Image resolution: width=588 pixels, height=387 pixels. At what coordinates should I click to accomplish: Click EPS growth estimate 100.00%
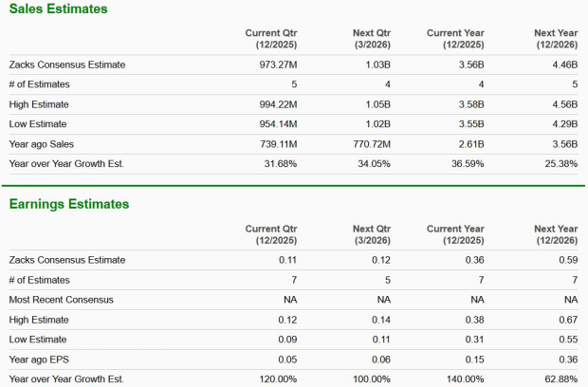pos(372,379)
